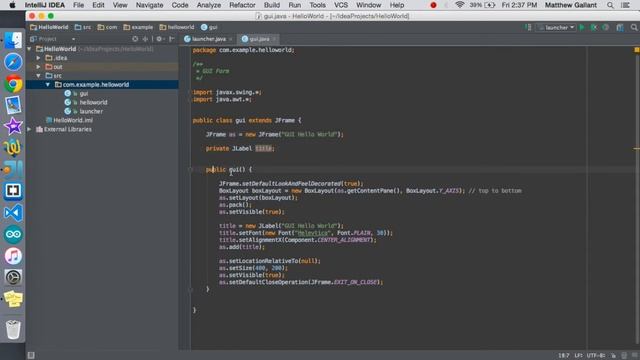Click com breadcrumb in navigation bar

tap(107, 27)
